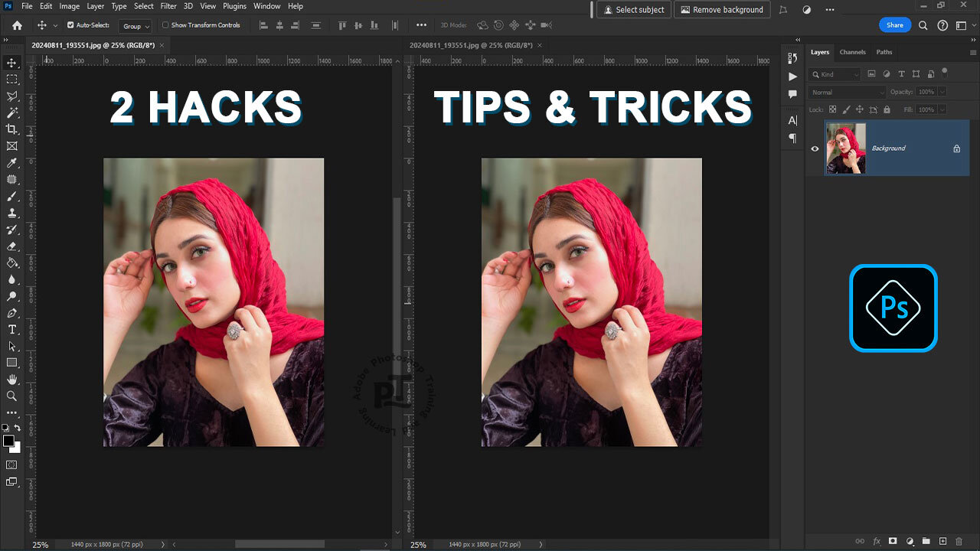Viewport: 980px width, 551px height.
Task: Switch to the Channels tab
Action: pos(852,52)
